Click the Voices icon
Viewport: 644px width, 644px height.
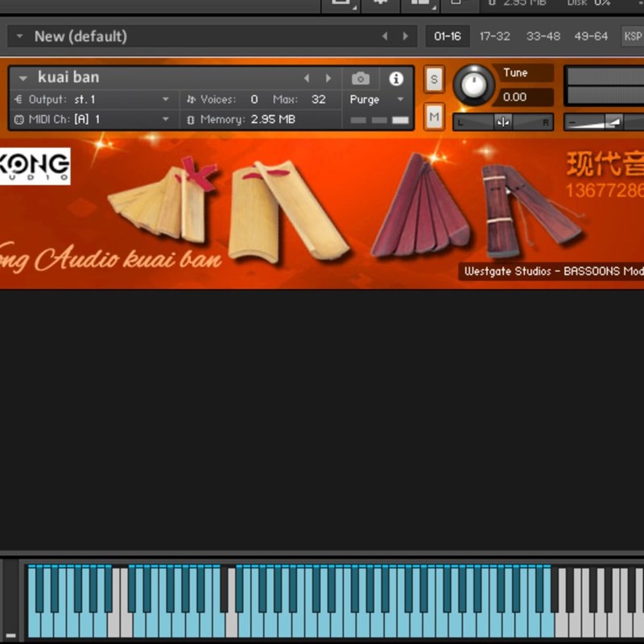tap(191, 99)
